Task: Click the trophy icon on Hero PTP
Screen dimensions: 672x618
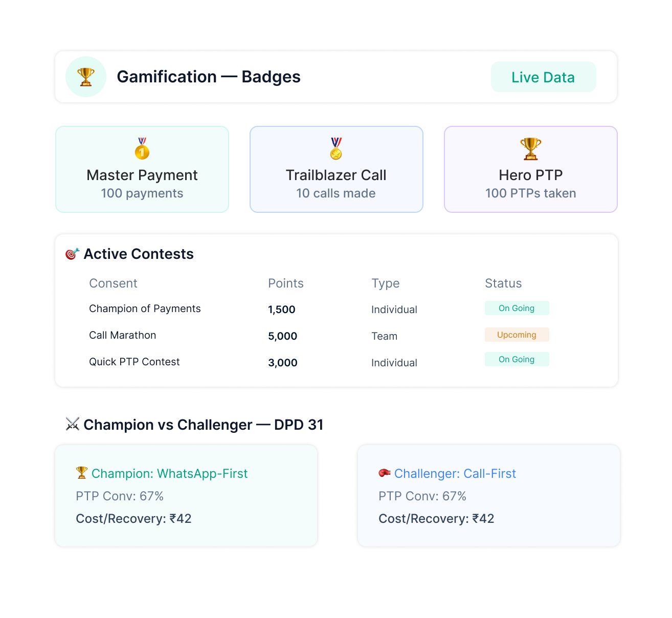Action: point(530,149)
